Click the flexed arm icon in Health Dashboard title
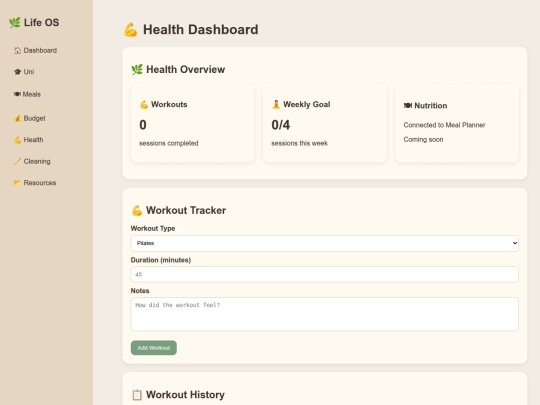Viewport: 540px width, 405px height. click(131, 30)
